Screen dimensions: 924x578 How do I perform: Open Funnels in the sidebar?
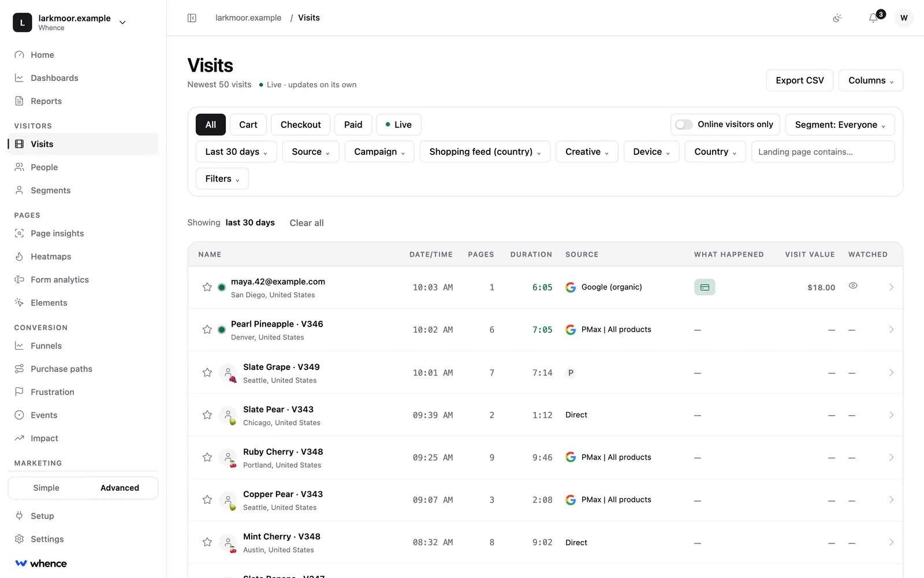[83, 346]
